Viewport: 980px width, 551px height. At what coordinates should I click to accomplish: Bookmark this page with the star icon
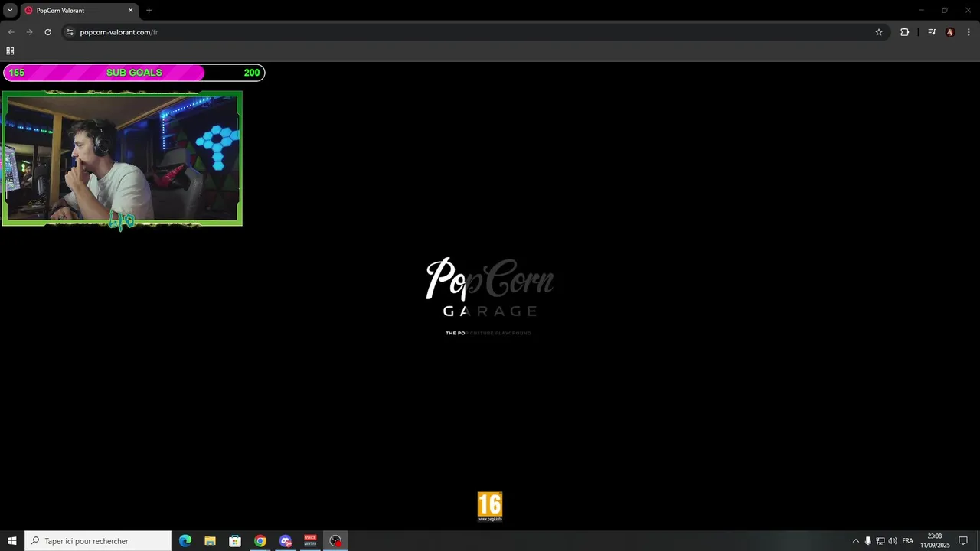pyautogui.click(x=879, y=32)
